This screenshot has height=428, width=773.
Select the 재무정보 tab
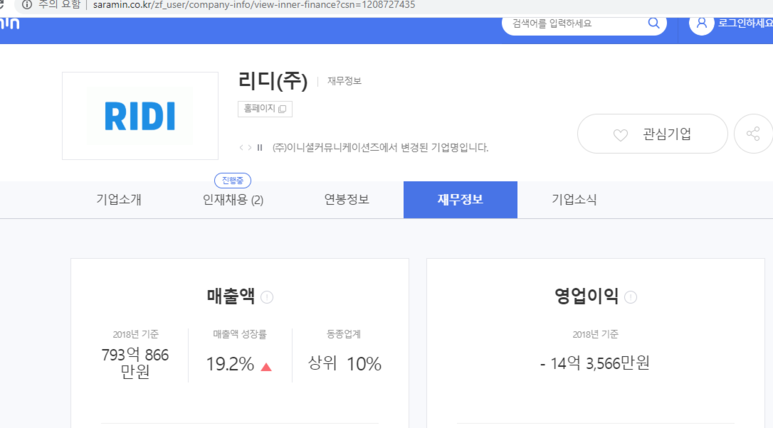460,200
